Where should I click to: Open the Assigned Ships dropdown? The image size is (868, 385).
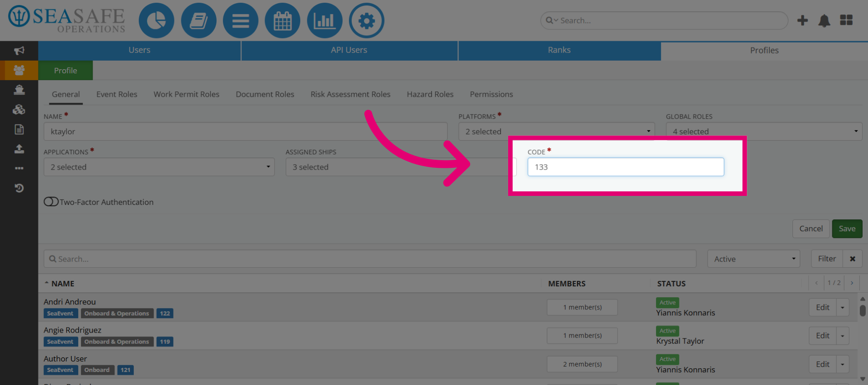[x=401, y=167]
